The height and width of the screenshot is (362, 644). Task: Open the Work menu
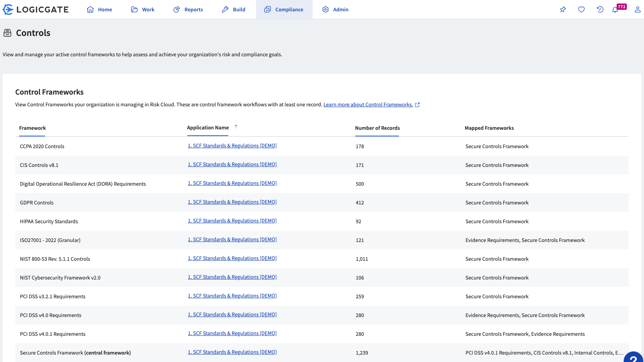143,9
